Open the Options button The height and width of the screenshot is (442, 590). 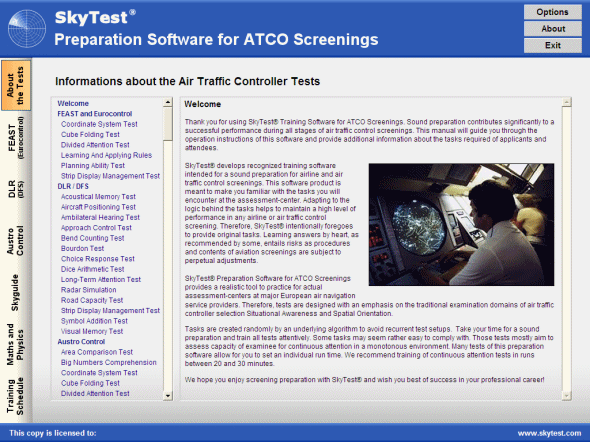click(x=552, y=12)
